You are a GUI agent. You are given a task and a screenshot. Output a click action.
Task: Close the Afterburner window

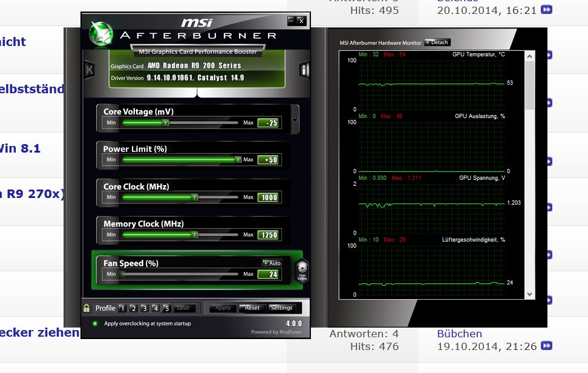(301, 21)
